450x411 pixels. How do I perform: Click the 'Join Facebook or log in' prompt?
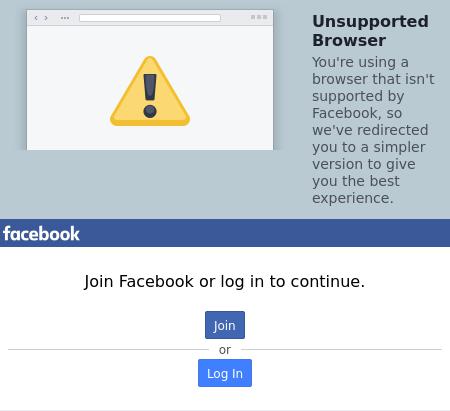(x=225, y=281)
